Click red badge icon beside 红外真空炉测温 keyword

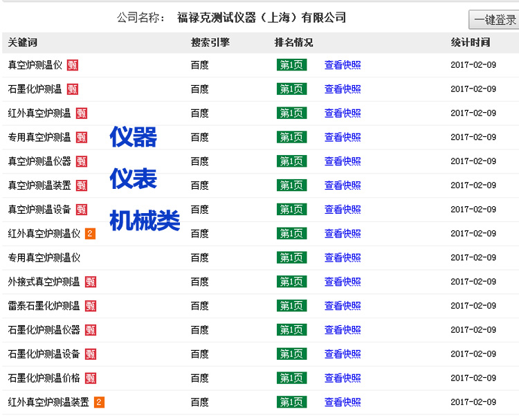tap(82, 113)
